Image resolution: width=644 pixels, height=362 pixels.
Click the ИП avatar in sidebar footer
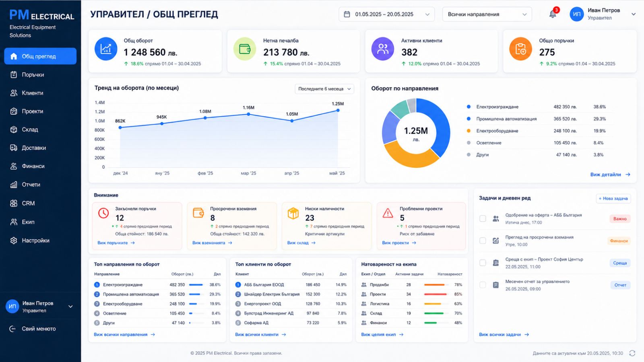pos(12,306)
